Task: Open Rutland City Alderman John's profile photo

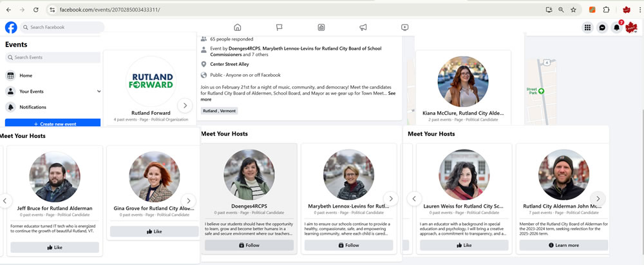Action: [x=563, y=175]
